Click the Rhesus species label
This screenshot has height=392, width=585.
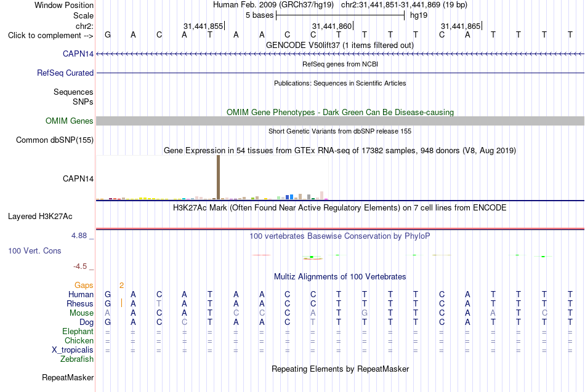point(80,303)
